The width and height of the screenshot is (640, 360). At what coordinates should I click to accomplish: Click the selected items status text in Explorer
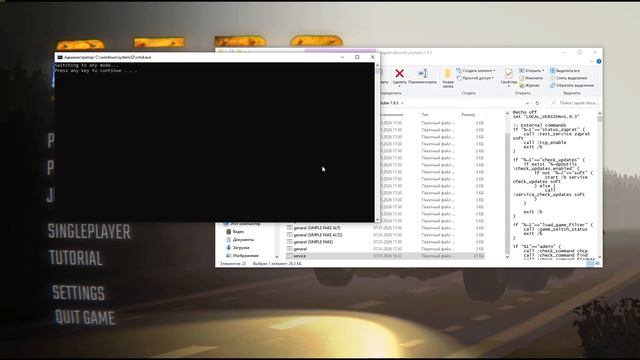(277, 264)
